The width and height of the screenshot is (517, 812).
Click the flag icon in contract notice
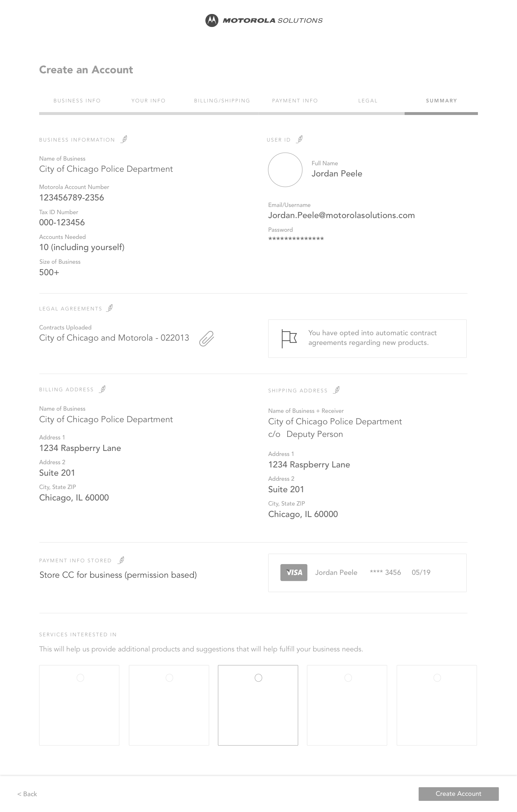(x=289, y=338)
